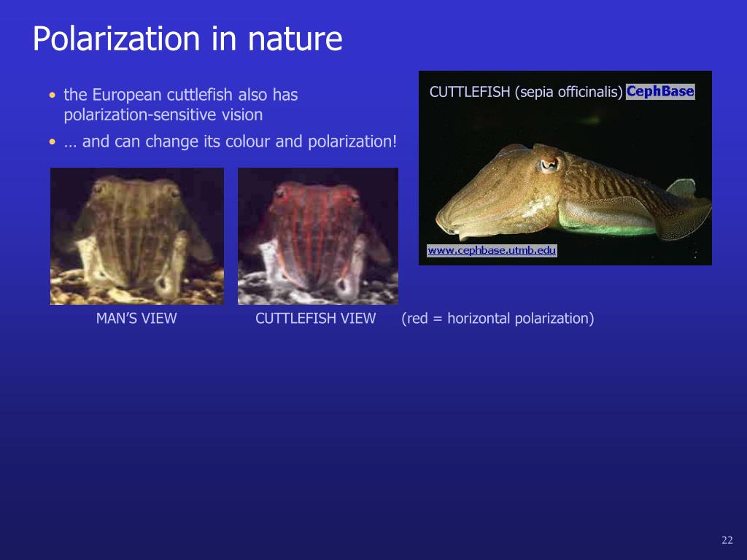The width and height of the screenshot is (747, 560).
Task: Open the www.cephbase.utmb.edu link
Action: [x=492, y=251]
